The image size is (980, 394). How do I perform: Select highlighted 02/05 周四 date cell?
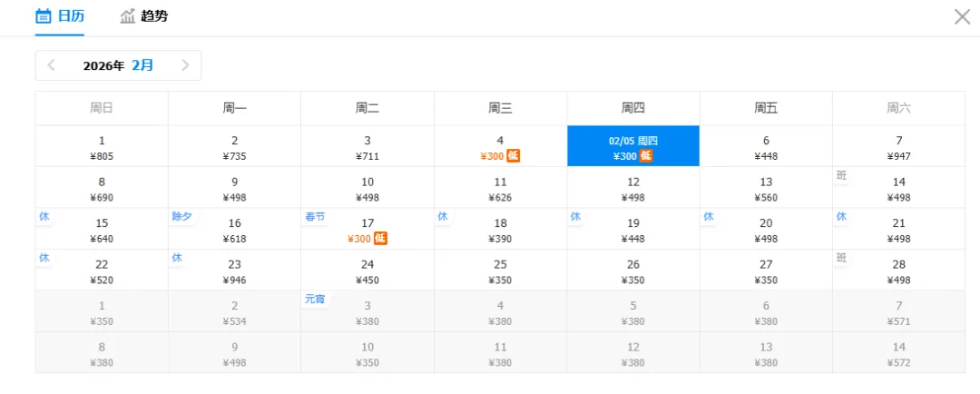tap(633, 146)
